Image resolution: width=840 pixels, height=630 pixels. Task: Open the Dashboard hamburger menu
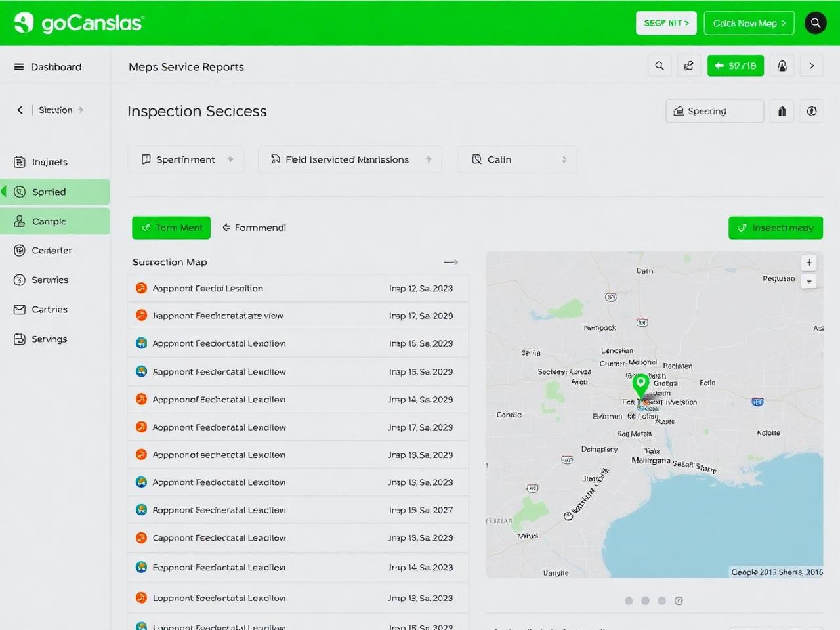(19, 67)
